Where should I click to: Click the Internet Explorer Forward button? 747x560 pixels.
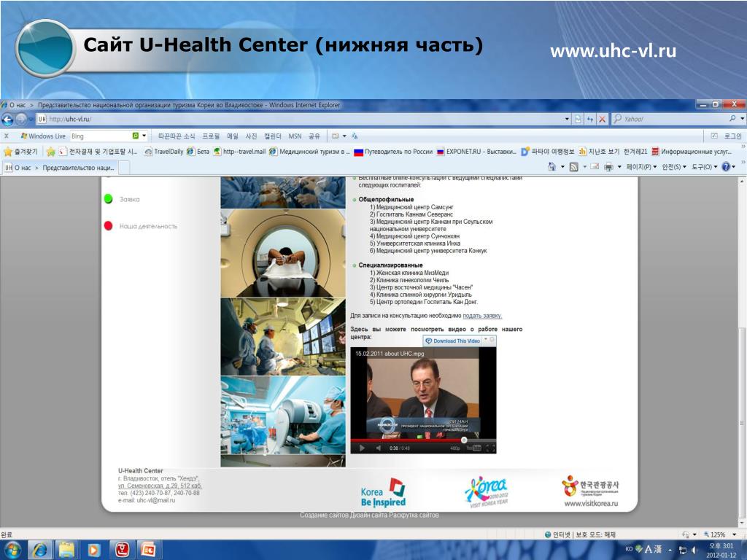coord(21,119)
